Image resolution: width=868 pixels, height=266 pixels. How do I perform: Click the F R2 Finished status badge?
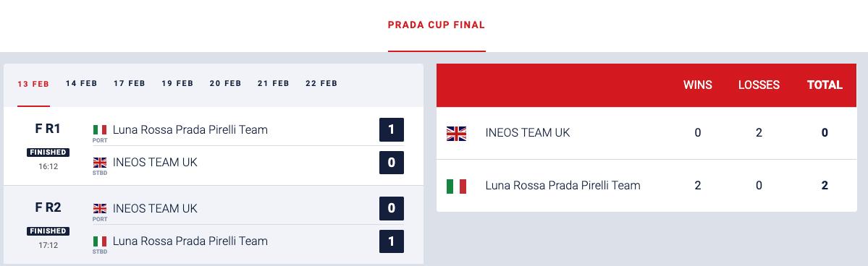tap(49, 231)
